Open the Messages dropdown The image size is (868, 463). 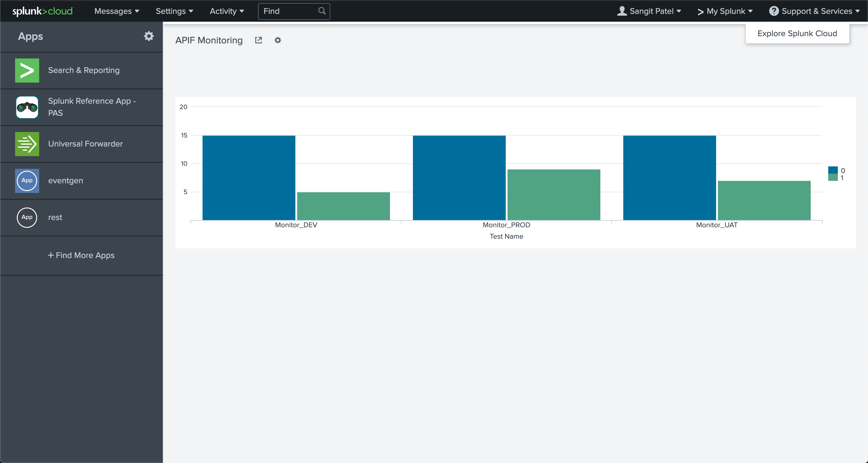(x=116, y=11)
